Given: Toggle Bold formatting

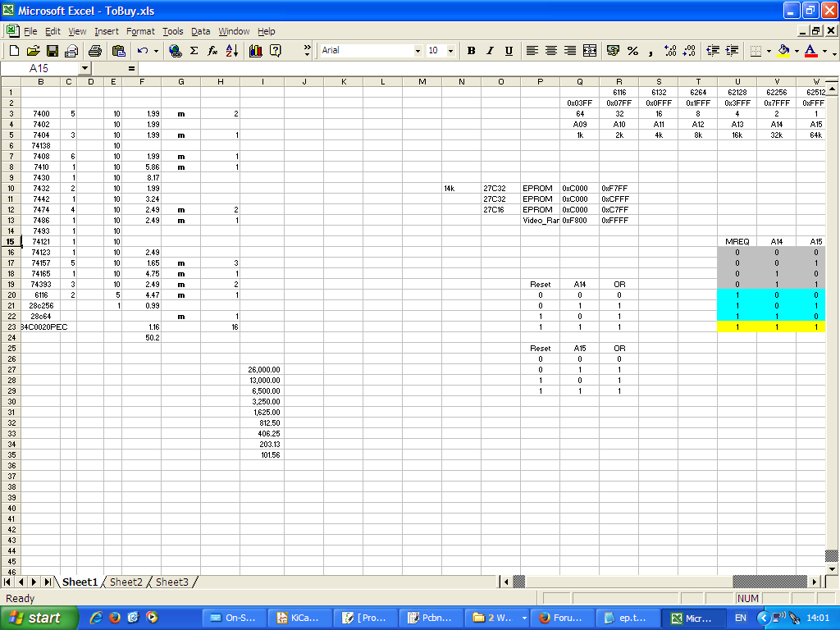Looking at the screenshot, I should click(471, 51).
